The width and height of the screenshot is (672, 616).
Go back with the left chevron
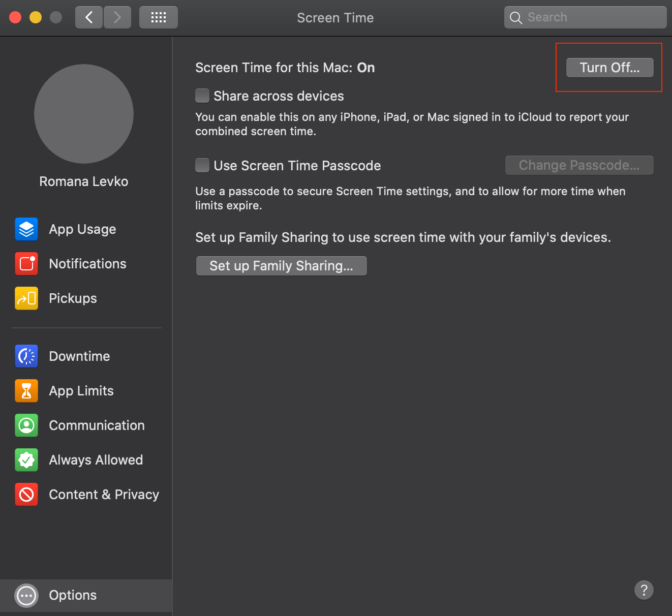tap(89, 17)
